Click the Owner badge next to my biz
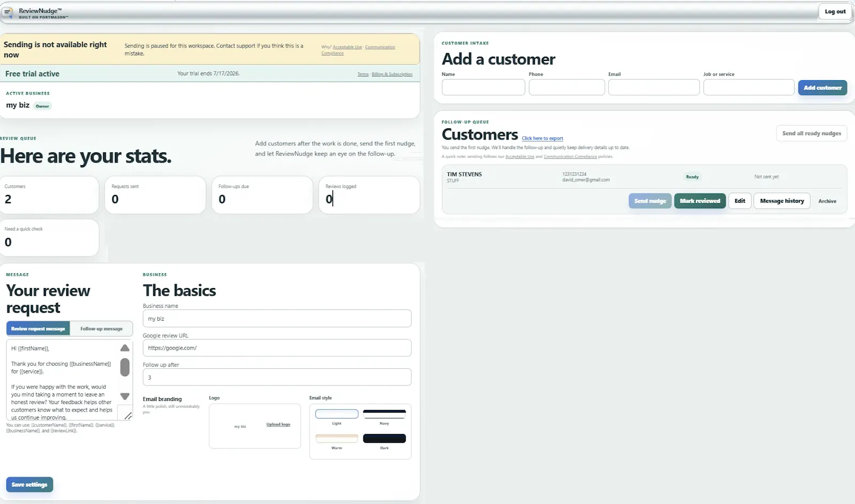Screen dimensions: 855x504 tap(42, 106)
